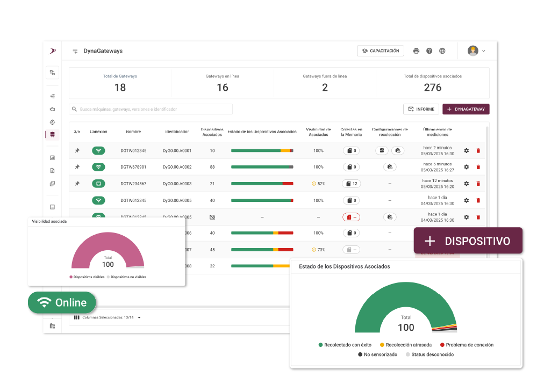551x392 pixels.
Task: Click the Identificador column header
Action: tap(177, 132)
